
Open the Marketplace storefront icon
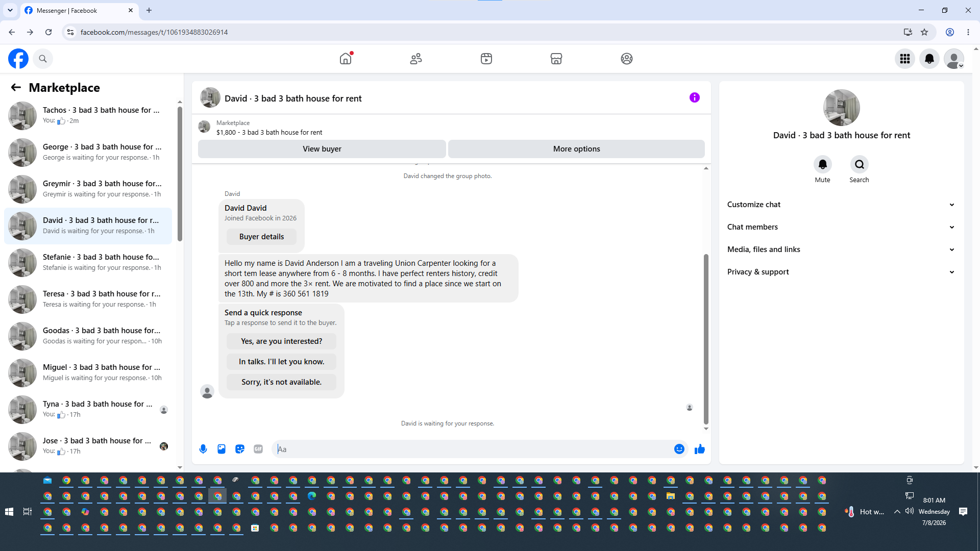click(x=556, y=59)
